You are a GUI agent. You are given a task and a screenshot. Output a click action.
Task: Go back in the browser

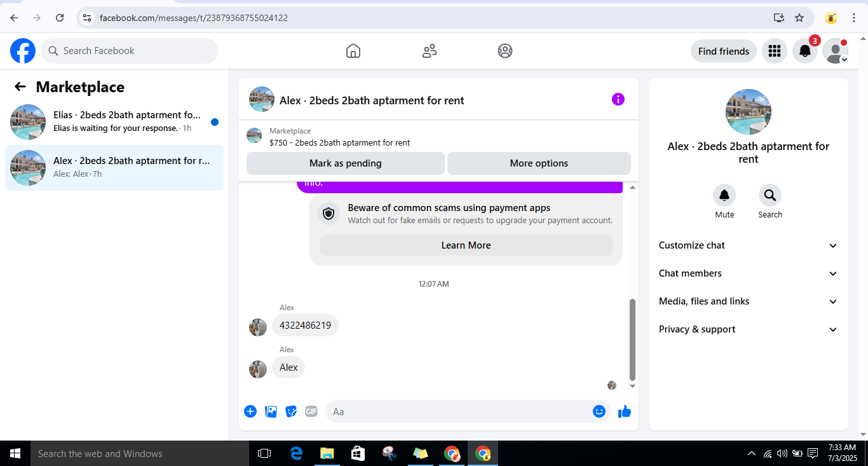(x=14, y=18)
